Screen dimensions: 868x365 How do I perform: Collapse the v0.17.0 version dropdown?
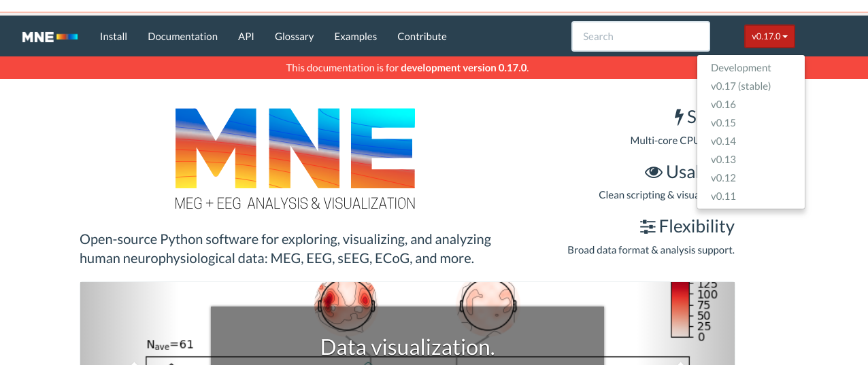[x=769, y=37]
